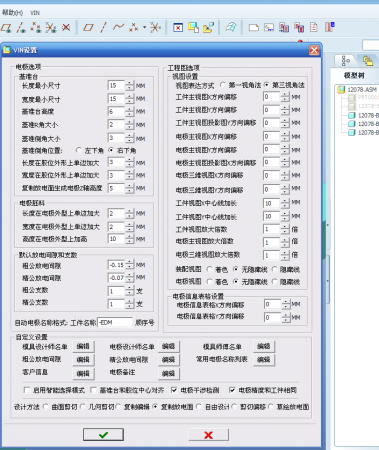
Task: Cancel with the red X button at the dialog bottom
Action: (209, 435)
